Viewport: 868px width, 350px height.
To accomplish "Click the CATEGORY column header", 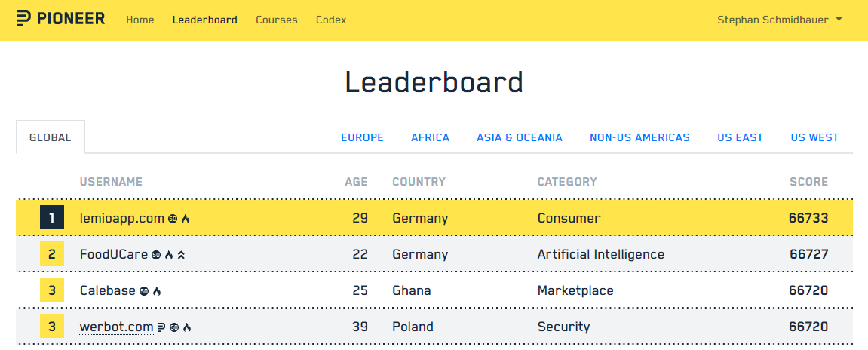I will pyautogui.click(x=567, y=182).
